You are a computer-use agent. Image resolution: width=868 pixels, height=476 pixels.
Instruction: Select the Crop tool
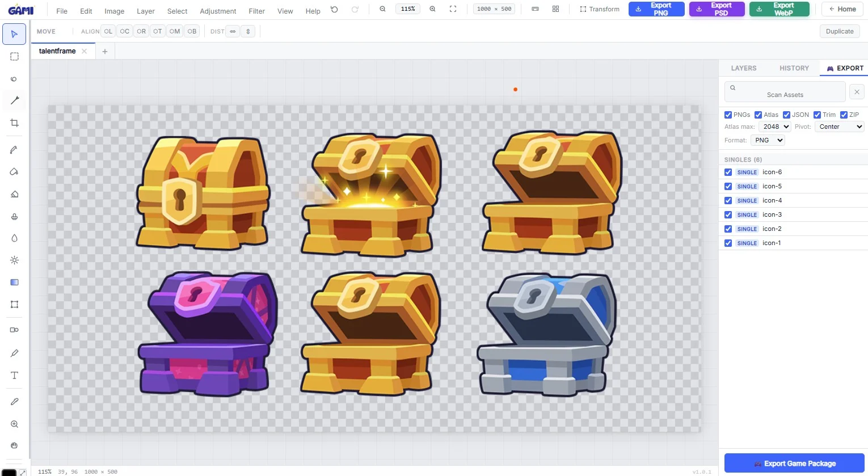14,123
